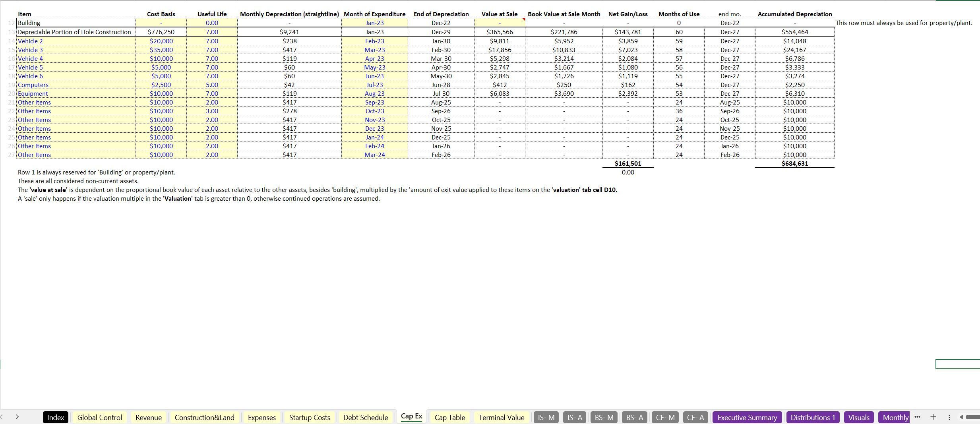Go to the Revenue sheet tab
The image size is (980, 424).
pyautogui.click(x=149, y=417)
